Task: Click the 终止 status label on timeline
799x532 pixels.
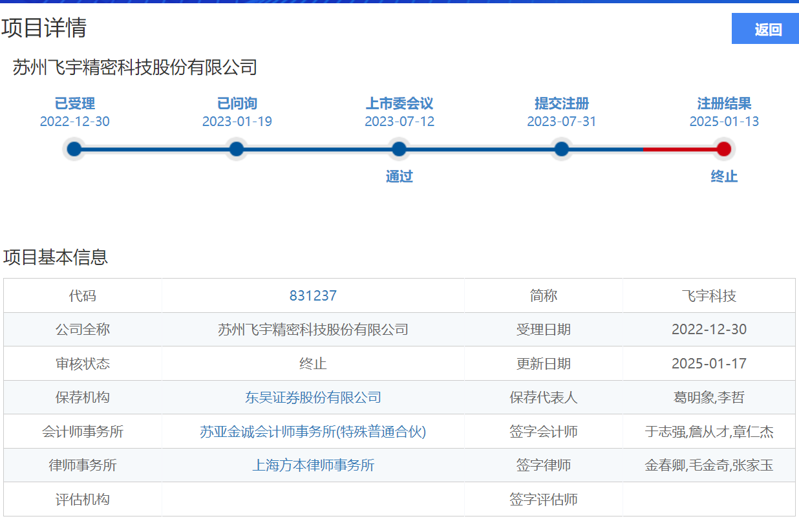Action: coord(723,176)
